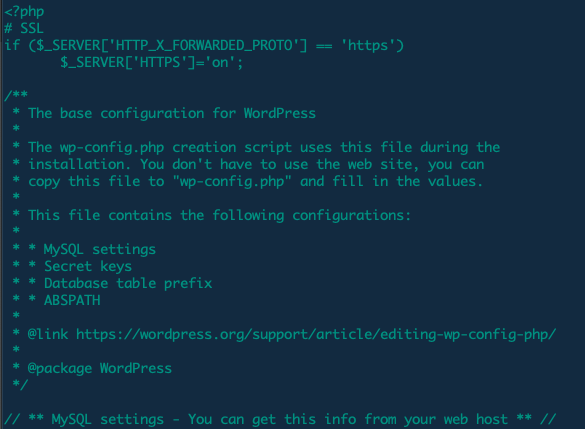Click the <?php opening tag
Screen dimensions: 585x429
coord(24,12)
